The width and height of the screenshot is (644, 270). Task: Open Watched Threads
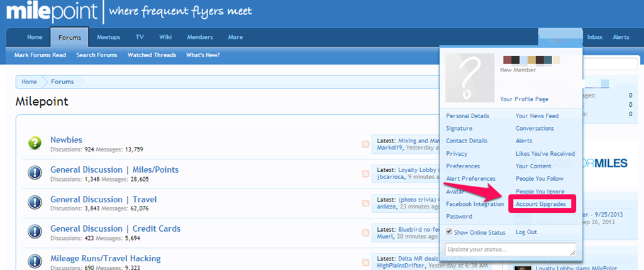coord(152,55)
